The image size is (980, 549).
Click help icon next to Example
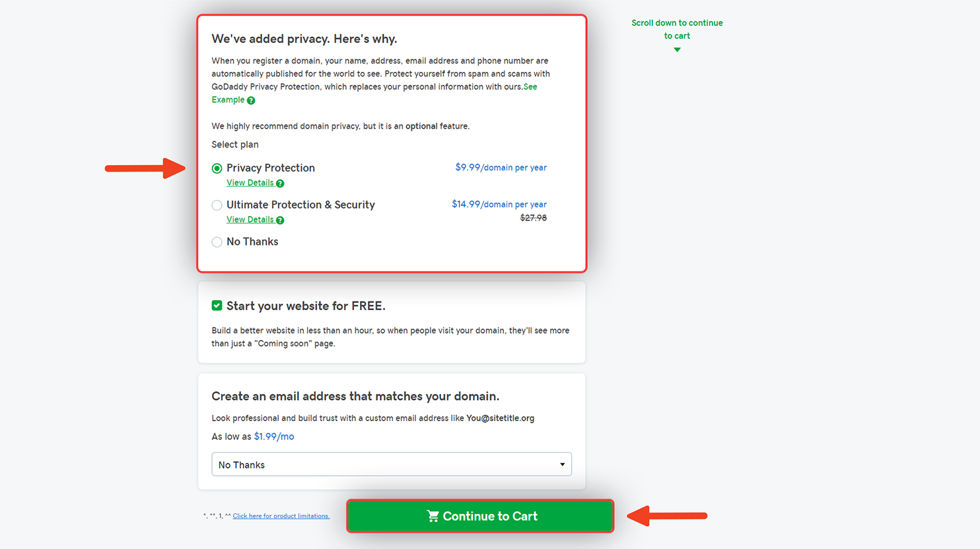coord(251,100)
